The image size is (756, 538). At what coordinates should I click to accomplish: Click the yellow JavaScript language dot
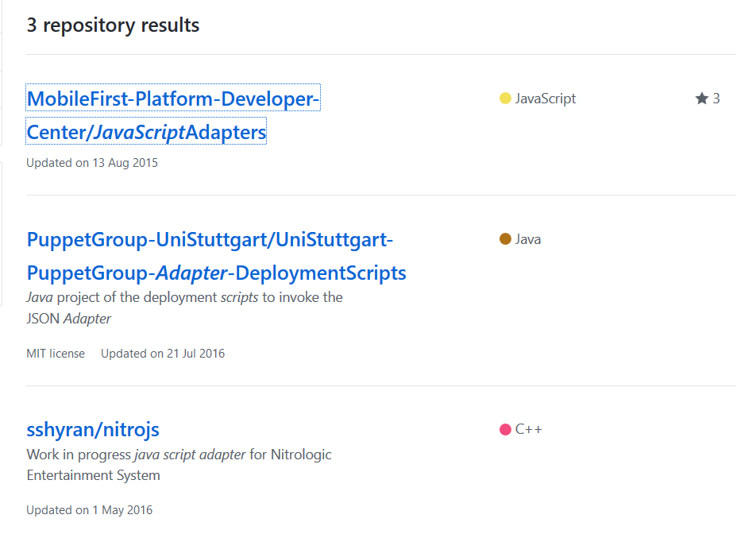[x=505, y=99]
